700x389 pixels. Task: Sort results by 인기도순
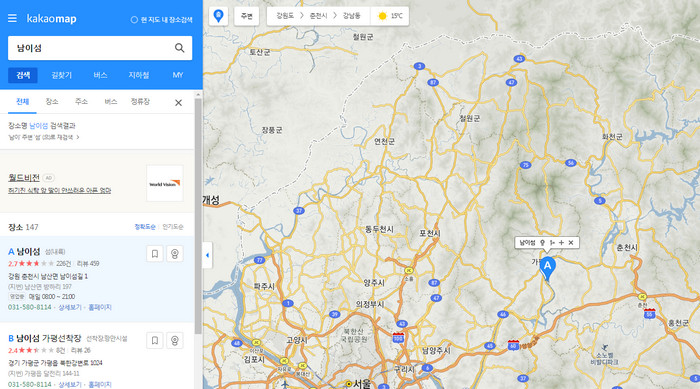tap(173, 227)
